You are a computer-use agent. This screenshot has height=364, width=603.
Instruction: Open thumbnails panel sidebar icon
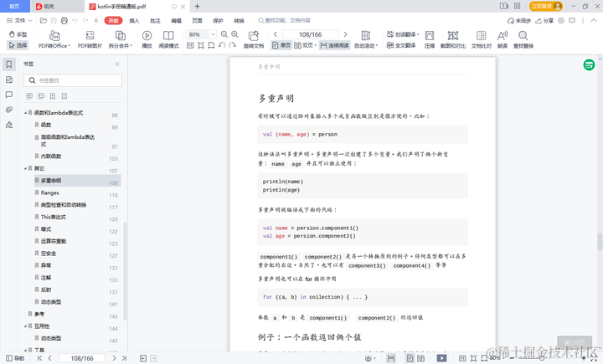point(9,79)
